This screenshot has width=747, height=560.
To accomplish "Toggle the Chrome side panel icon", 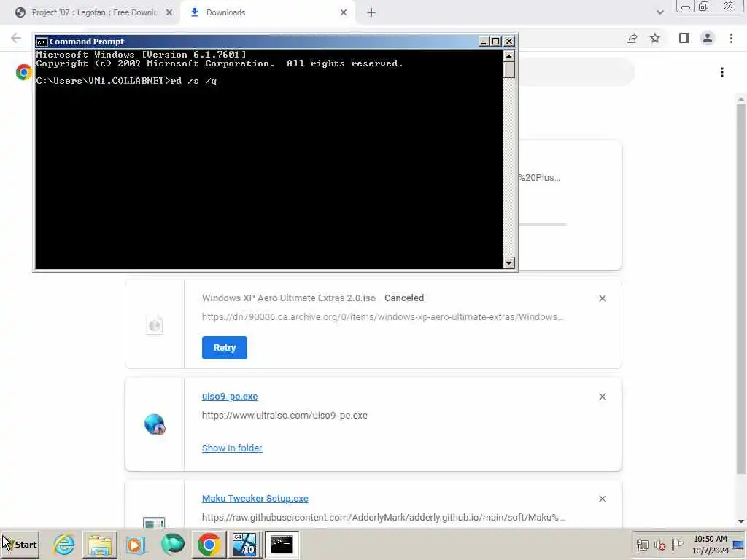I will click(684, 38).
